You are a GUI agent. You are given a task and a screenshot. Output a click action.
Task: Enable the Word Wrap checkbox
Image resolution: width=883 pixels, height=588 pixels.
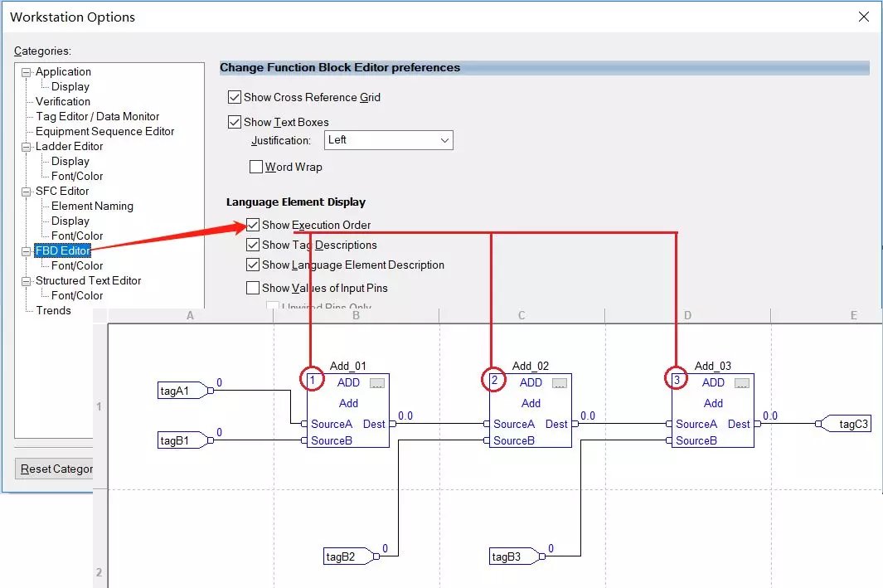[x=256, y=167]
